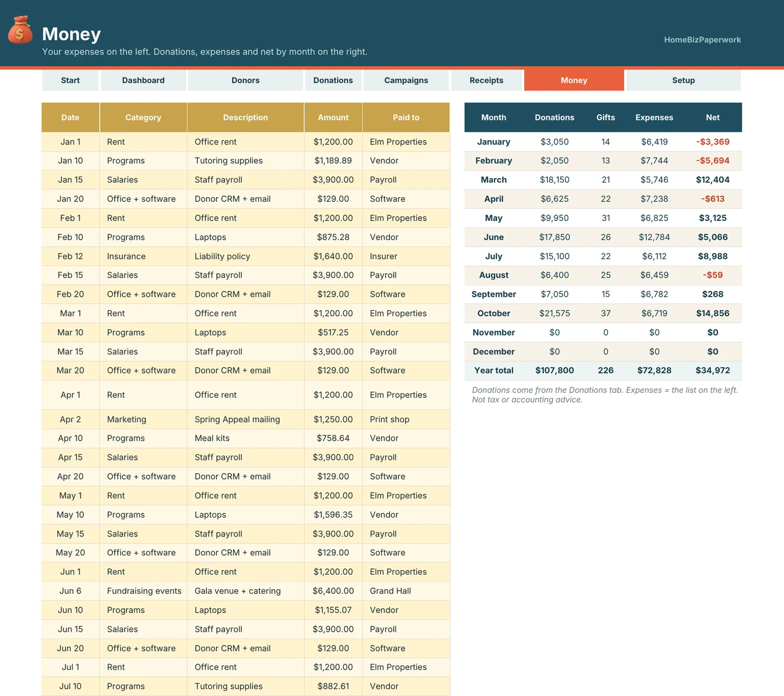Screen dimensions: 784x696
Task: Select the Apr 2 date cell
Action: coord(70,419)
